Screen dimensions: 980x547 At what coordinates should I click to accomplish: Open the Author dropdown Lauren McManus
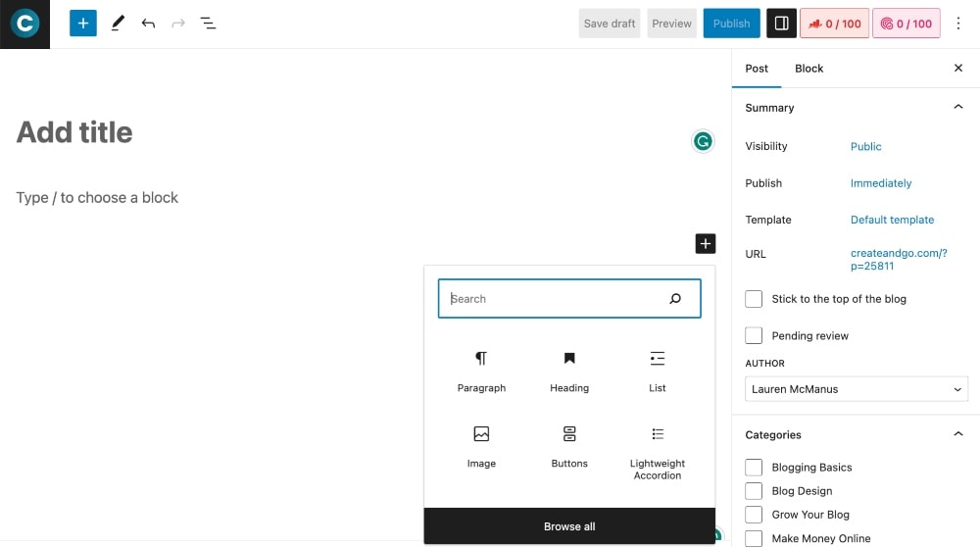[857, 389]
